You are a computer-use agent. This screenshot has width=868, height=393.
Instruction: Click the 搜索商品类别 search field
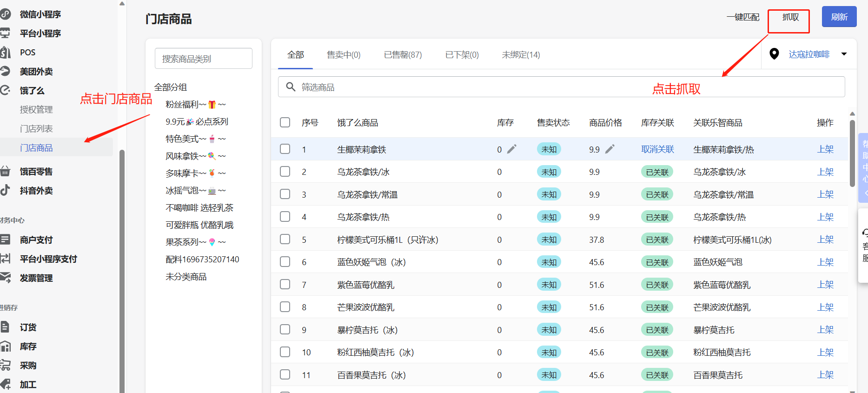coord(204,59)
